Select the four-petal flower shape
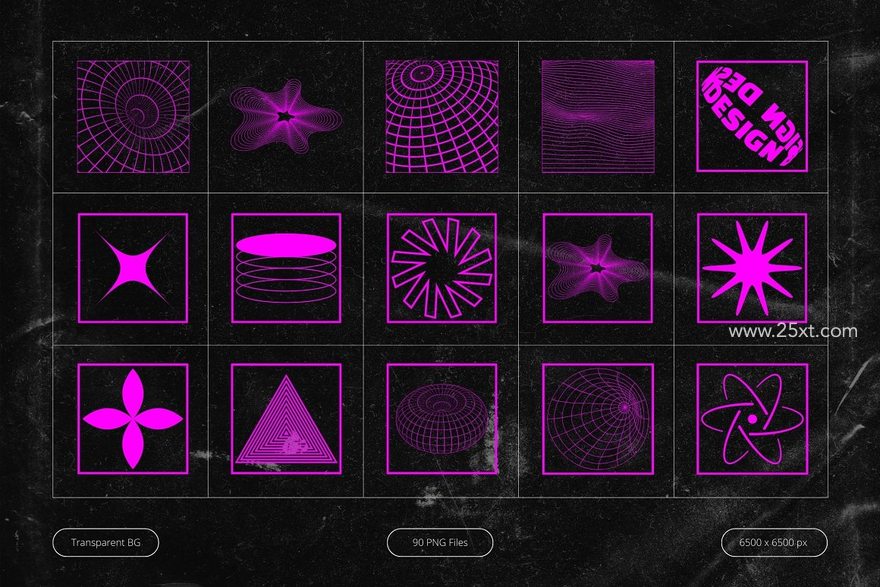This screenshot has height=587, width=880. 133,419
